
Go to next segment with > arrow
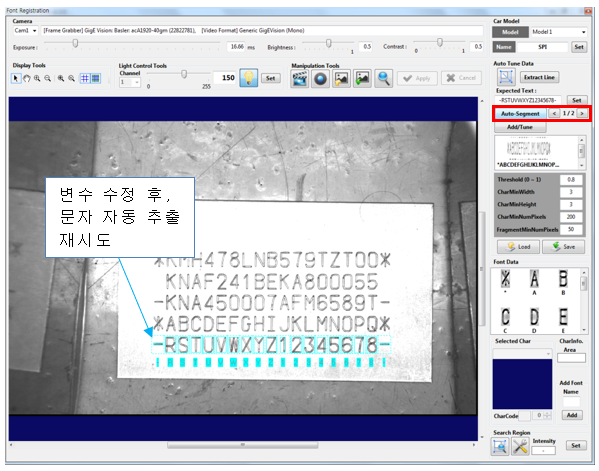tap(582, 113)
